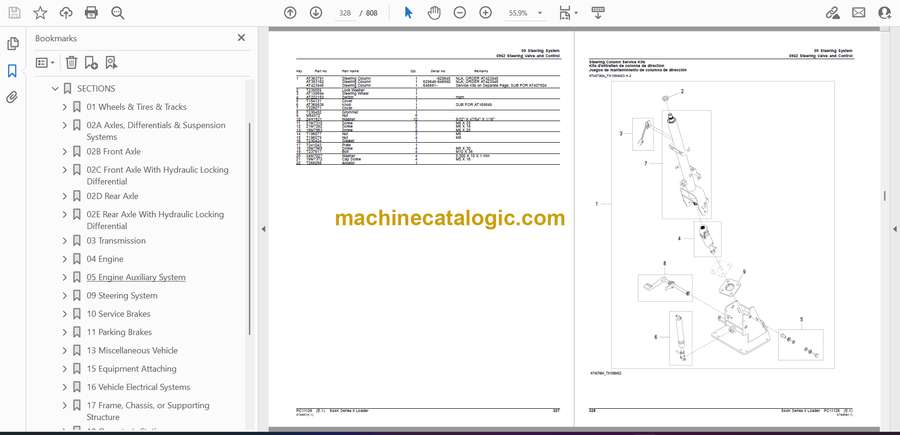The height and width of the screenshot is (435, 900).
Task: Expand right tools pane arrow
Action: (x=894, y=229)
